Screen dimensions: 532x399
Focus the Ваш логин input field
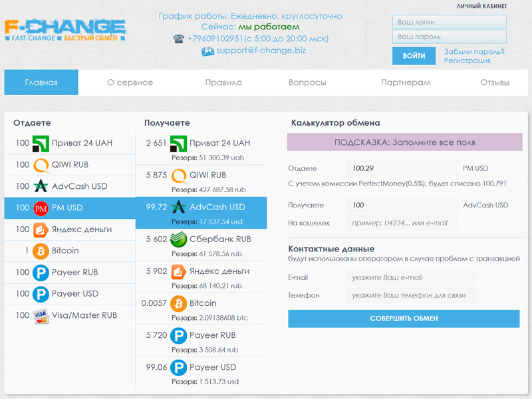450,22
